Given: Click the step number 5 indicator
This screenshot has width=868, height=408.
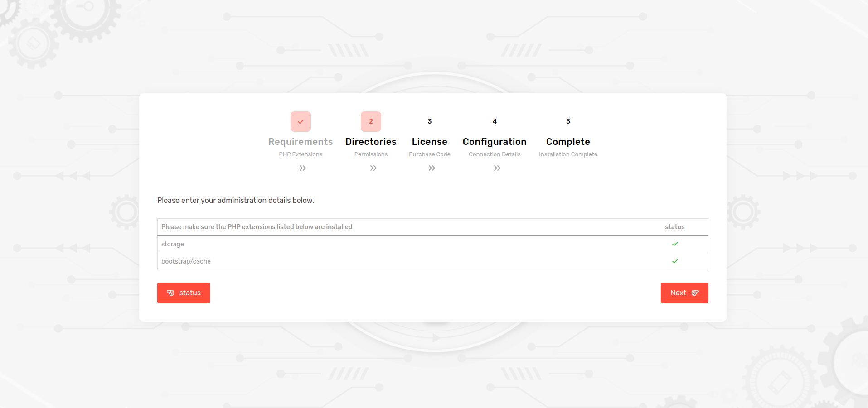Looking at the screenshot, I should coord(568,121).
